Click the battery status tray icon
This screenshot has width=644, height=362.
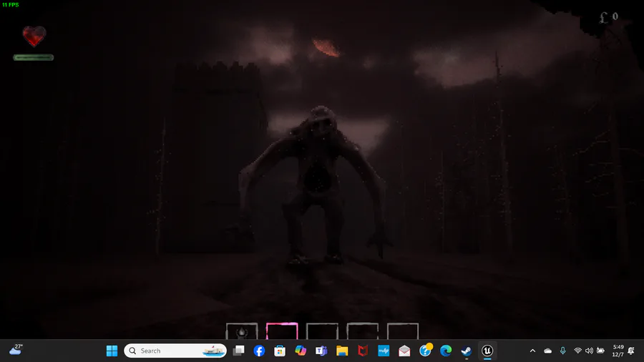pos(600,351)
